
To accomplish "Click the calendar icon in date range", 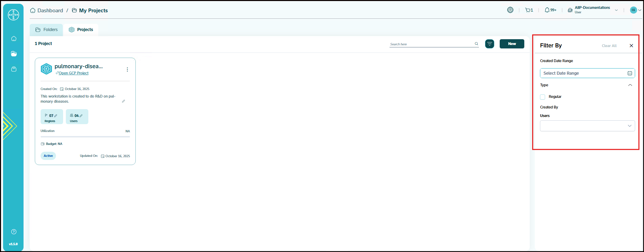I will (x=630, y=73).
